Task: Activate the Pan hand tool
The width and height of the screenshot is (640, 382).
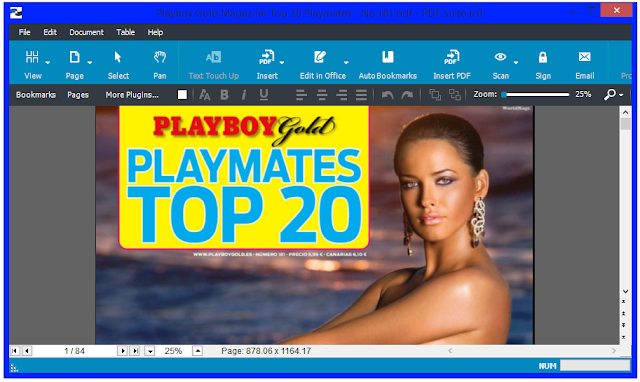Action: tap(160, 64)
